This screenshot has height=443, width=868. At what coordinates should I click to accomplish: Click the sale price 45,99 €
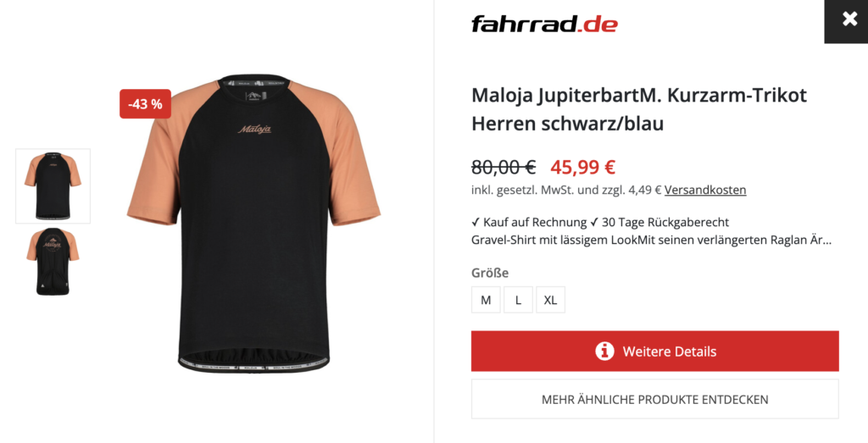click(583, 167)
